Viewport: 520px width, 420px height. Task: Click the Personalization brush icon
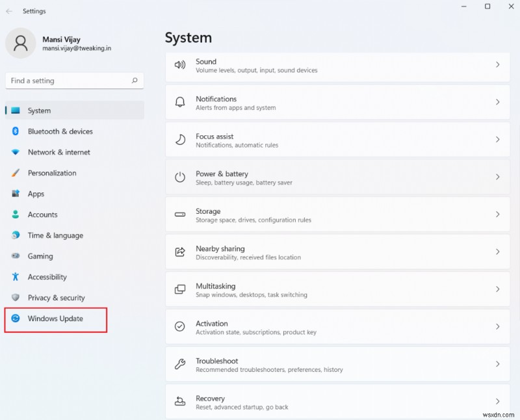[14, 173]
